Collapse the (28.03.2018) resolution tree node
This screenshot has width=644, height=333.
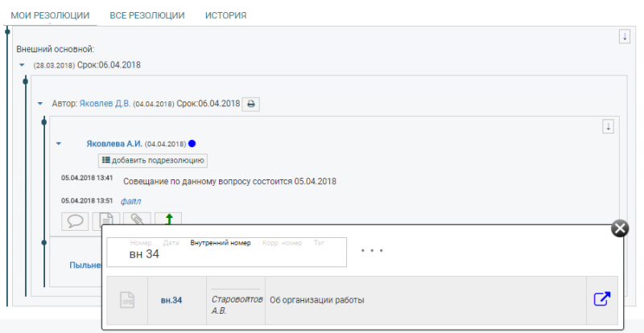pyautogui.click(x=23, y=65)
